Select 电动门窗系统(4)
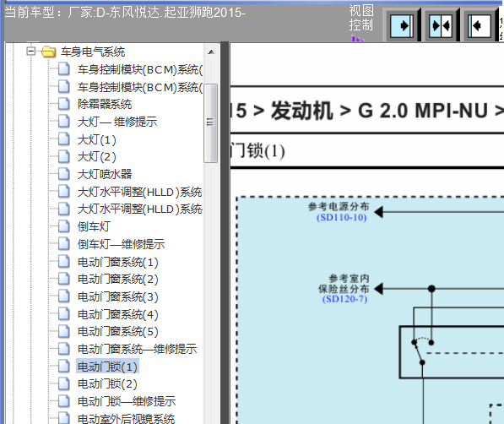The width and height of the screenshot is (504, 424). (117, 314)
